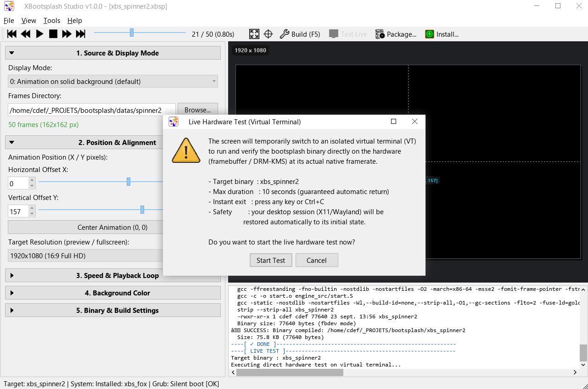Open the Help menu
The height and width of the screenshot is (389, 588).
click(x=75, y=20)
